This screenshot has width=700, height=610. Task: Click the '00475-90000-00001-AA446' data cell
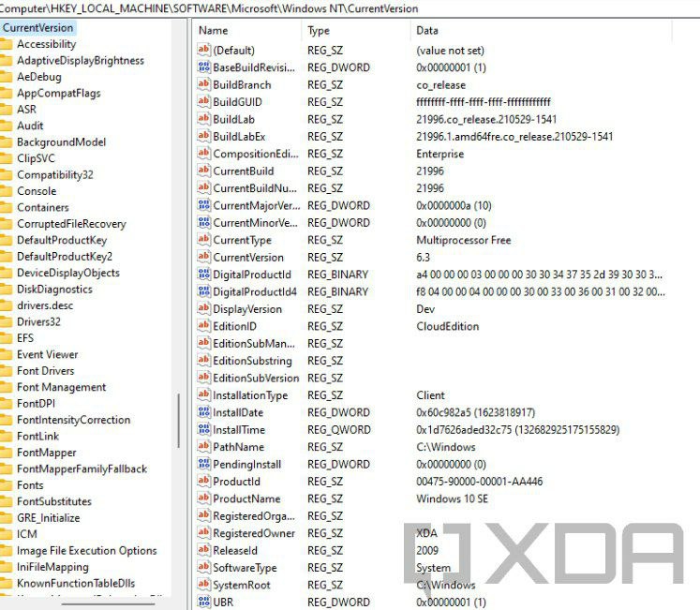tap(479, 481)
